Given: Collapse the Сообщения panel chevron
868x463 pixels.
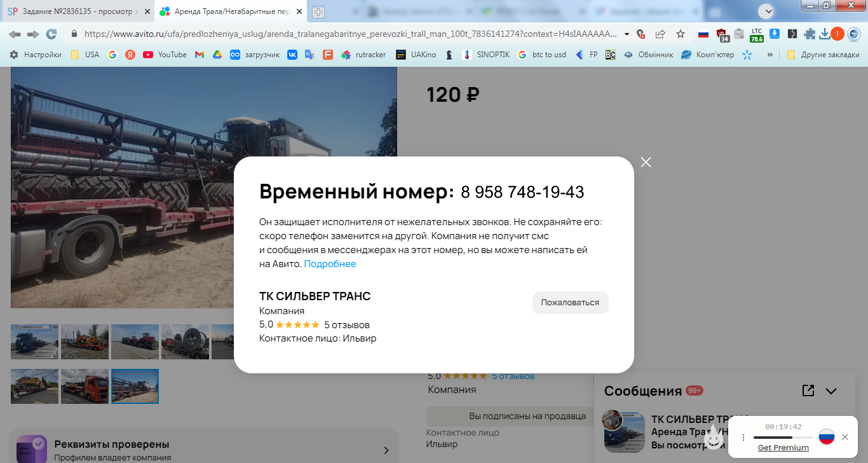Looking at the screenshot, I should point(831,391).
